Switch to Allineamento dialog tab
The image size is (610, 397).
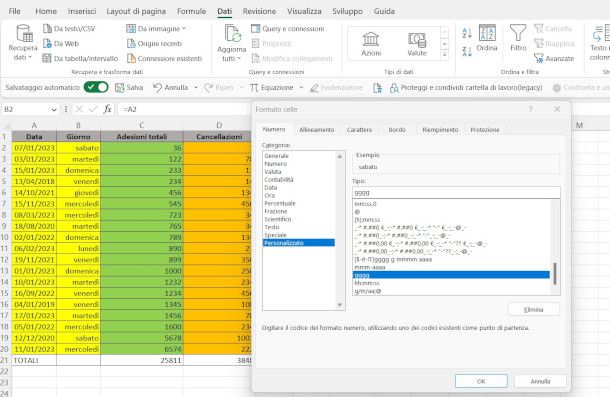tap(317, 130)
